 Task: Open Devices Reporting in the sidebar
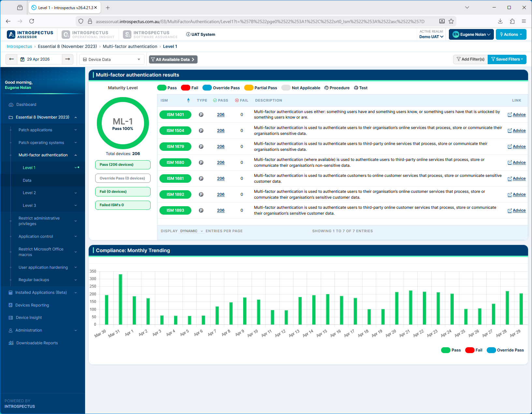coord(32,305)
